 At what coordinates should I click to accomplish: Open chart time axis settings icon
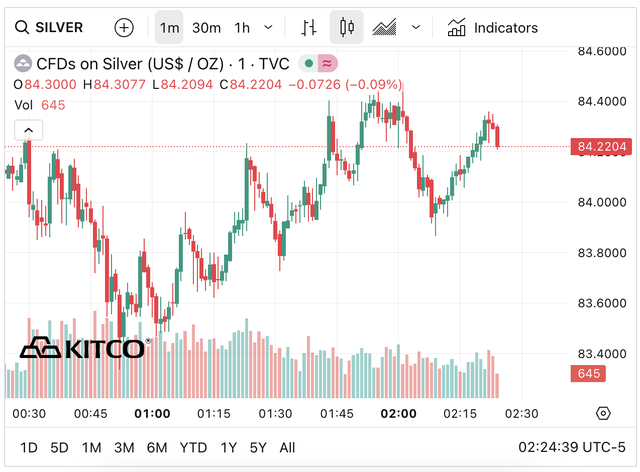tap(603, 413)
